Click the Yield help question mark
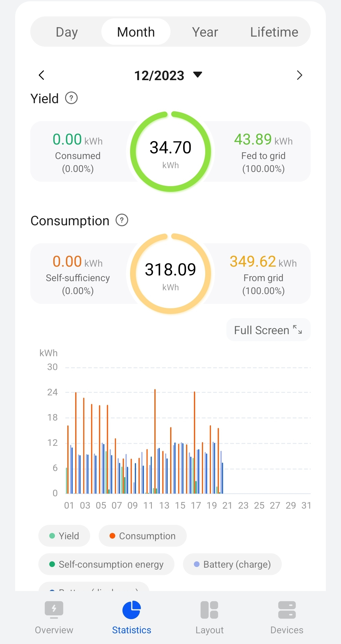Image resolution: width=341 pixels, height=644 pixels. click(71, 98)
